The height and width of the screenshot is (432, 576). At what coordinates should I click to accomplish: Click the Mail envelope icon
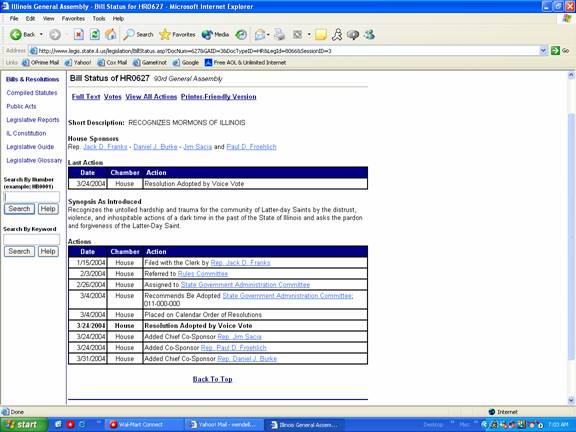click(260, 35)
